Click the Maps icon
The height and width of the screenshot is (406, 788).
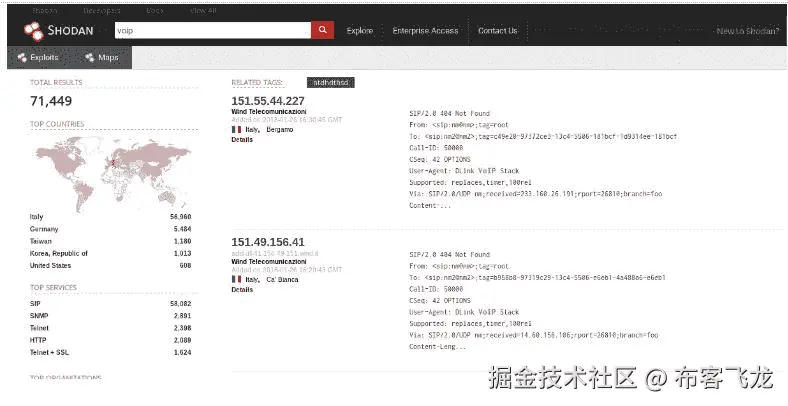coord(90,58)
